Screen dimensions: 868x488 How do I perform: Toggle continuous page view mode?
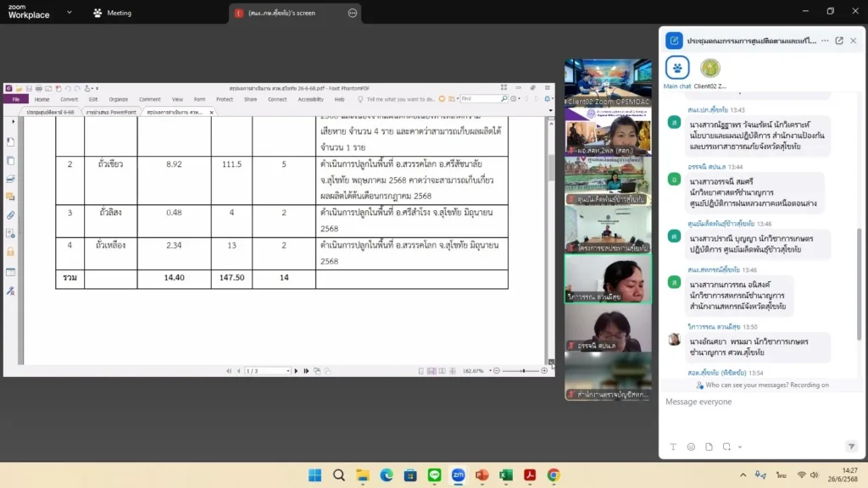pos(431,371)
